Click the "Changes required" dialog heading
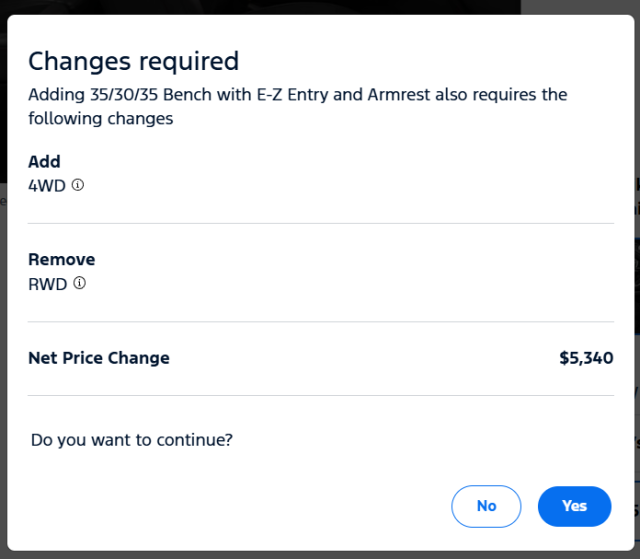Viewport: 640px width, 559px height. 133,61
